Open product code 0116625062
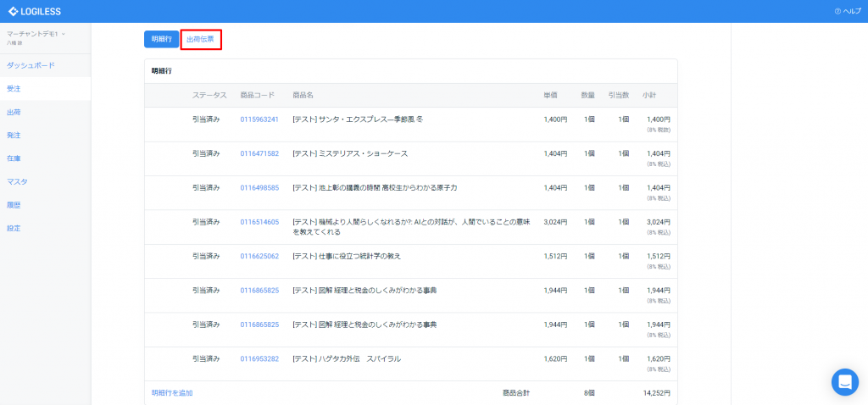 (x=259, y=256)
